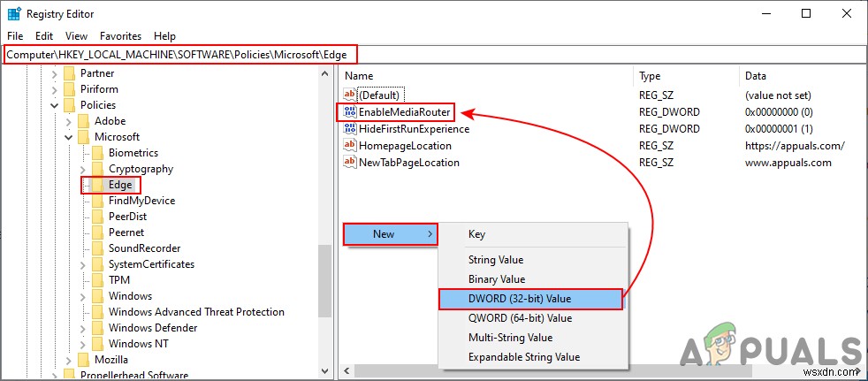Expand the Mozilla key

point(69,360)
